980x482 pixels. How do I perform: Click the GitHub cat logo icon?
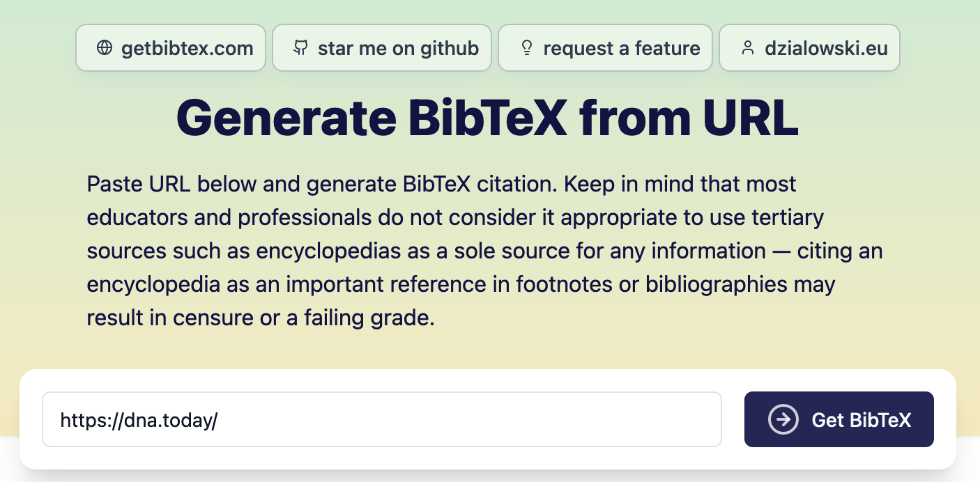coord(300,48)
